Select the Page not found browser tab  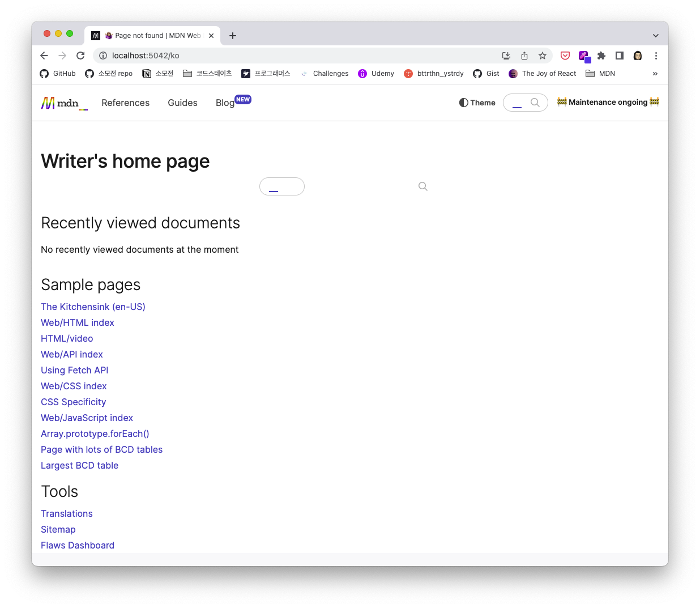click(152, 36)
